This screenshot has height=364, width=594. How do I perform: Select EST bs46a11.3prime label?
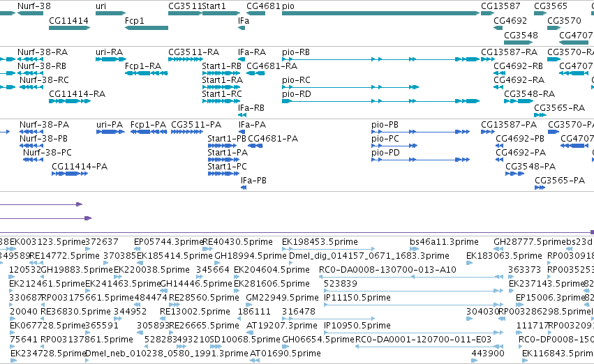pyautogui.click(x=444, y=242)
